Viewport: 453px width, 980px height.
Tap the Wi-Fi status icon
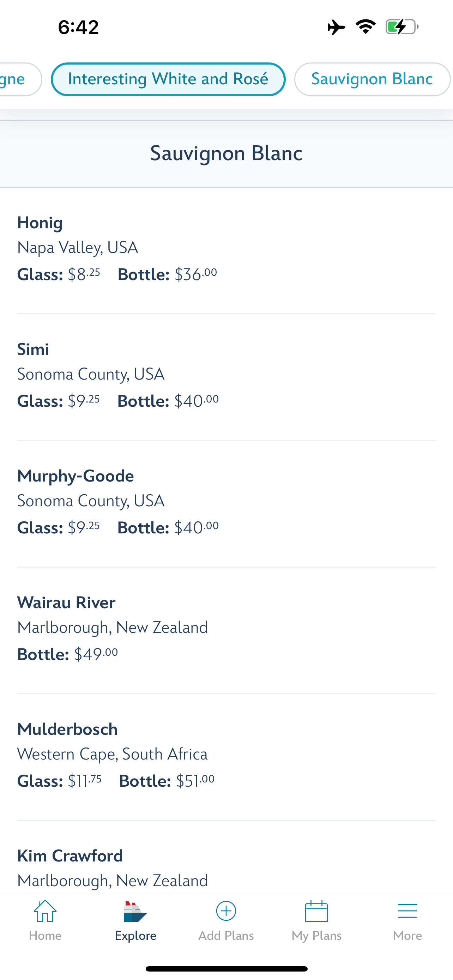click(366, 27)
